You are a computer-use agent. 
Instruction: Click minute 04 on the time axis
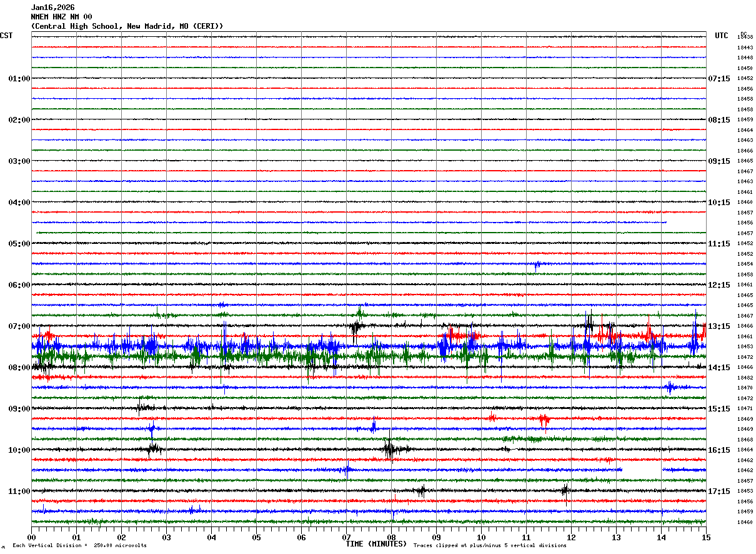pyautogui.click(x=211, y=537)
